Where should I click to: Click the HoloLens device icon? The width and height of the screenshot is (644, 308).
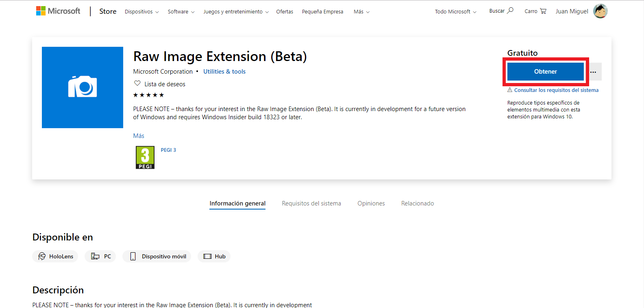(x=42, y=256)
